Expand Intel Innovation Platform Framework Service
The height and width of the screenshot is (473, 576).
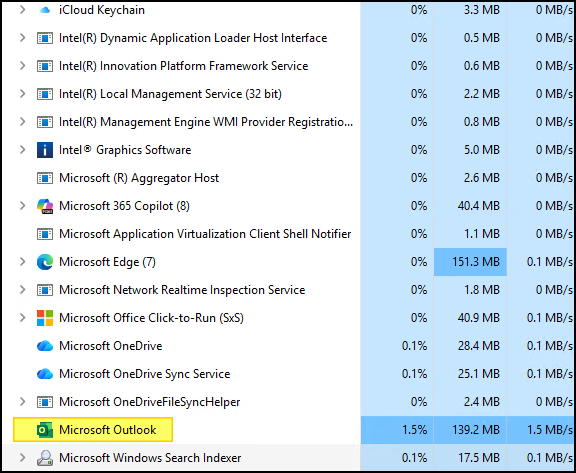(22, 66)
